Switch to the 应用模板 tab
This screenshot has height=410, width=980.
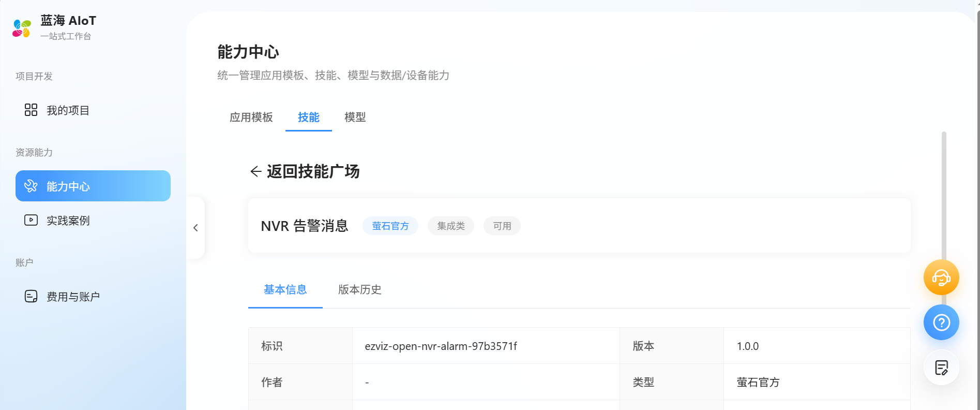[x=251, y=118]
